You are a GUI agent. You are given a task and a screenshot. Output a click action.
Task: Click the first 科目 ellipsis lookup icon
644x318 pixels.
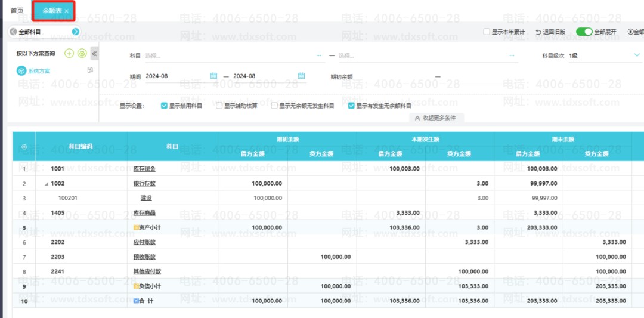click(318, 55)
